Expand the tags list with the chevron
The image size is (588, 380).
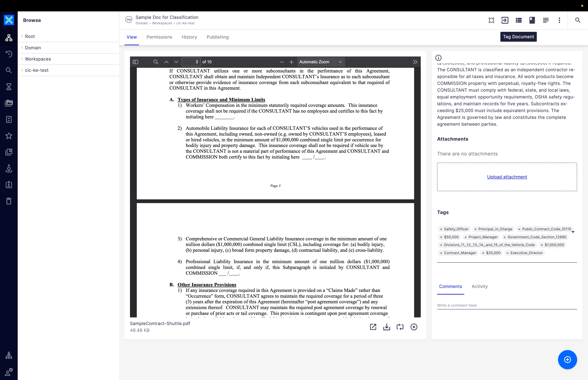coord(573,232)
